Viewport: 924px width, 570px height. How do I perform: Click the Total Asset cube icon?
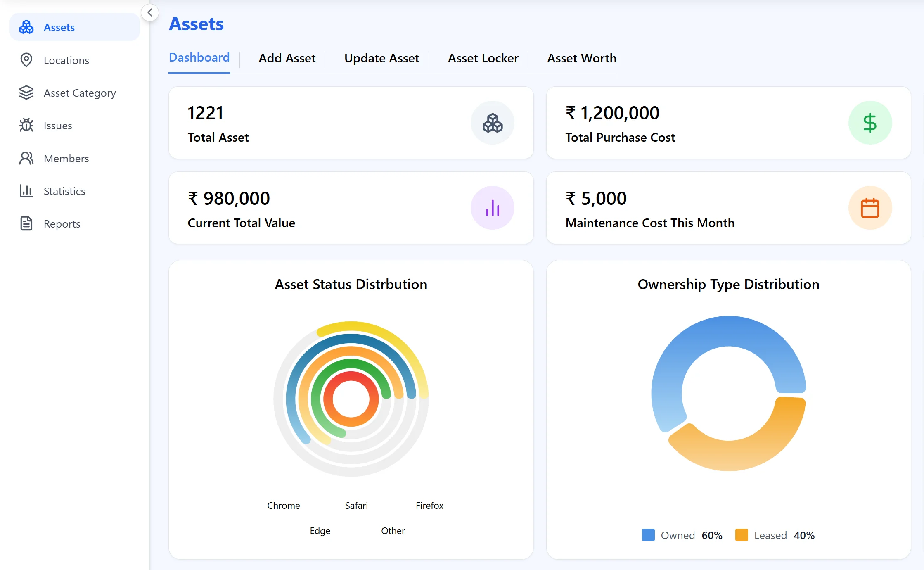[492, 123]
